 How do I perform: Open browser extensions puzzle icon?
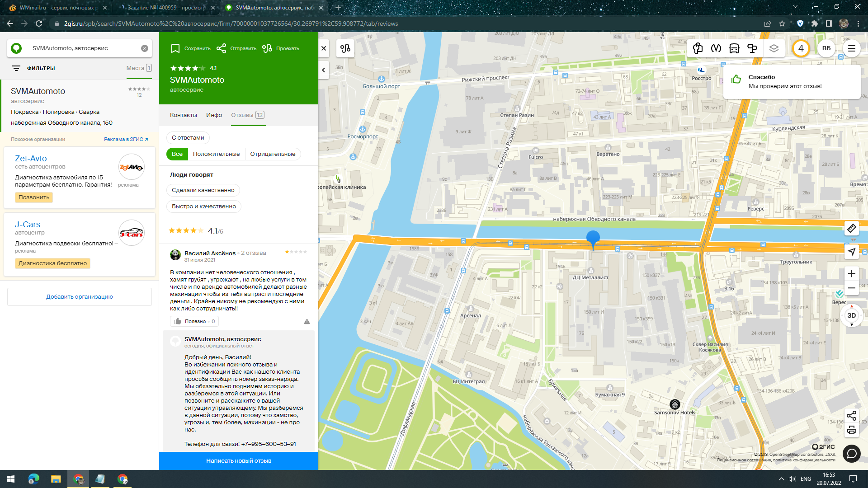click(815, 23)
